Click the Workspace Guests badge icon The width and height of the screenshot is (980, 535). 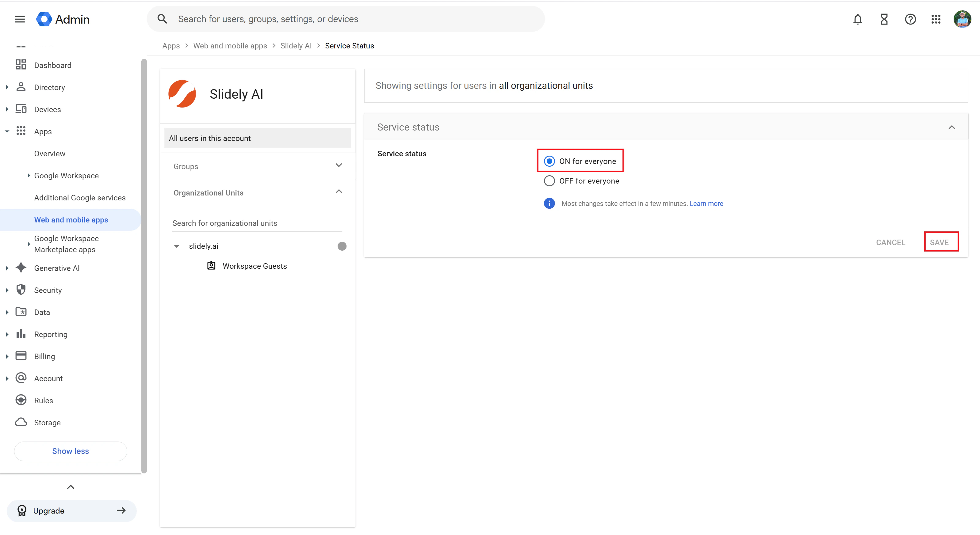211,265
